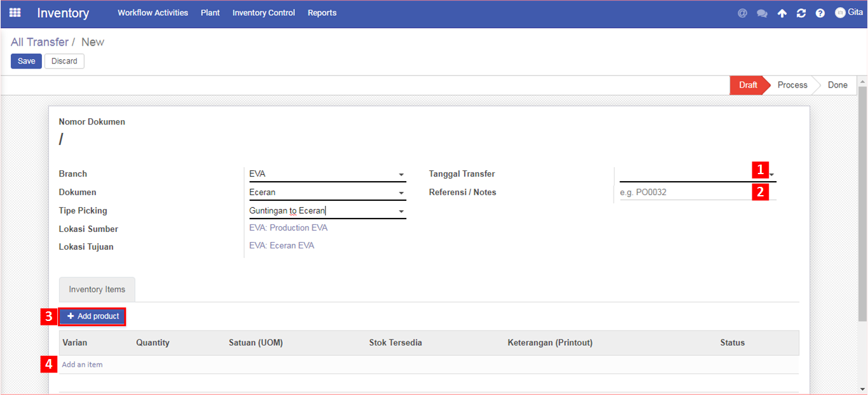Open the apps grid menu icon
This screenshot has width=868, height=415.
click(x=15, y=13)
